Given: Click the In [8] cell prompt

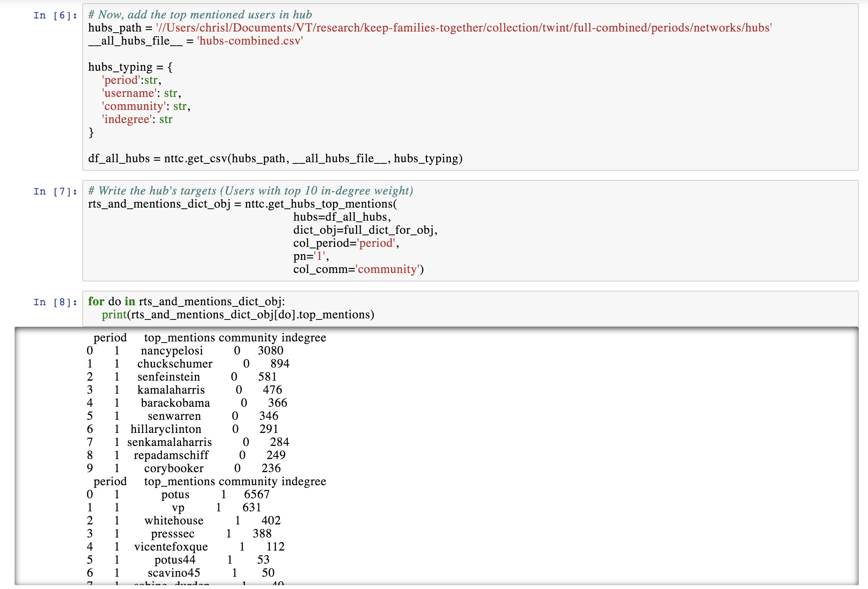Looking at the screenshot, I should pos(55,302).
